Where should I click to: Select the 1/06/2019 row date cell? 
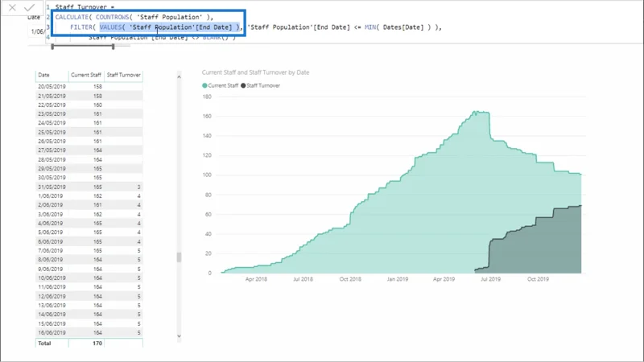51,196
